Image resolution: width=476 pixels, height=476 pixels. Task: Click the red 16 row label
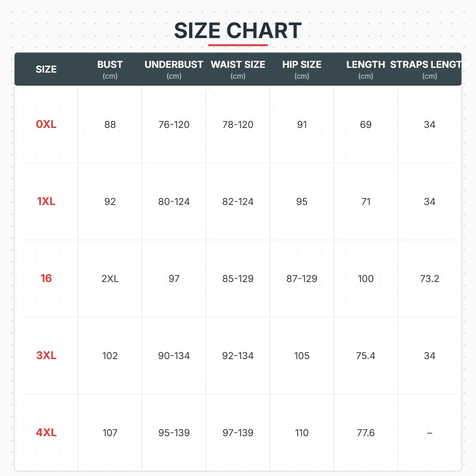[46, 278]
